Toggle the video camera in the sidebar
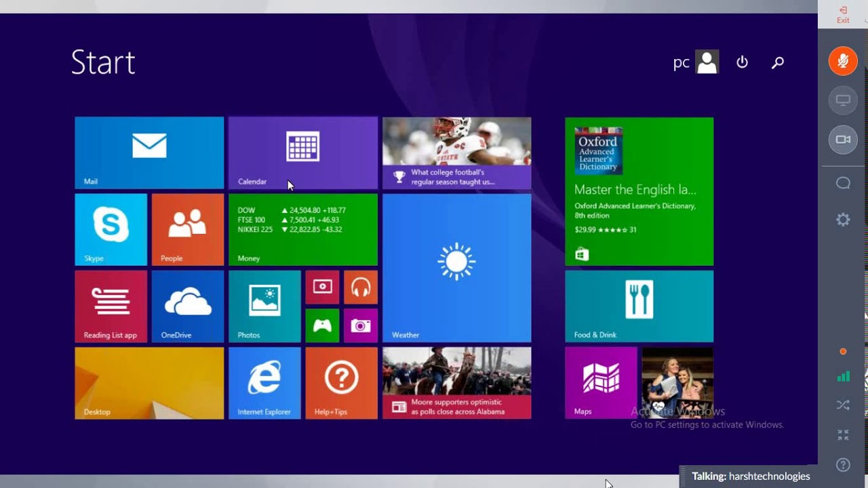This screenshot has height=488, width=868. [843, 140]
